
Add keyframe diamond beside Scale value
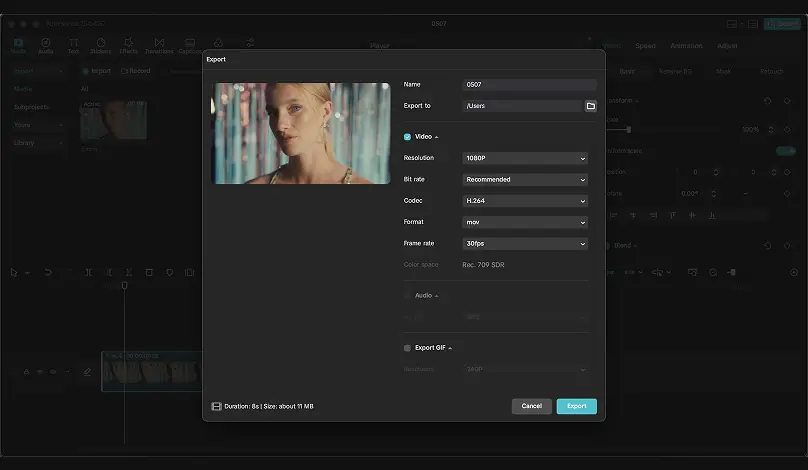(787, 129)
